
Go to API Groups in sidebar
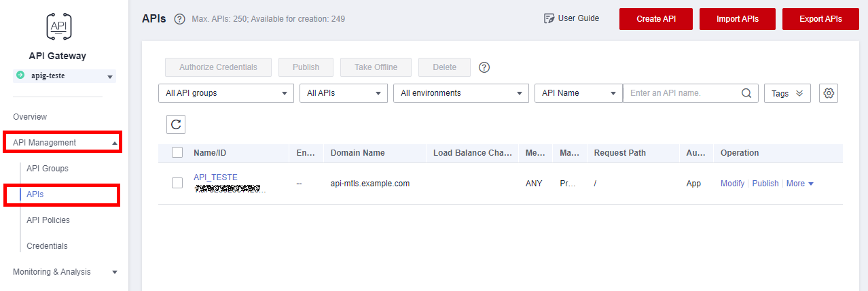[x=48, y=169]
